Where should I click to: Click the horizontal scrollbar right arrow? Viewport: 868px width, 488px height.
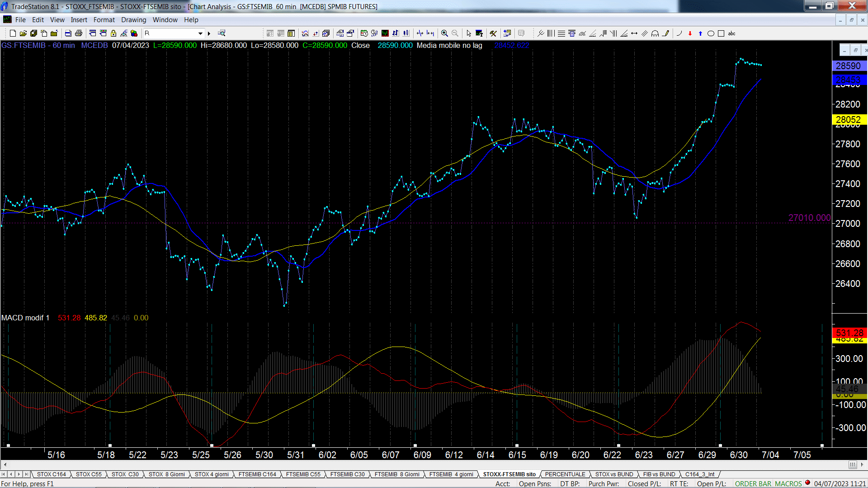click(x=862, y=465)
